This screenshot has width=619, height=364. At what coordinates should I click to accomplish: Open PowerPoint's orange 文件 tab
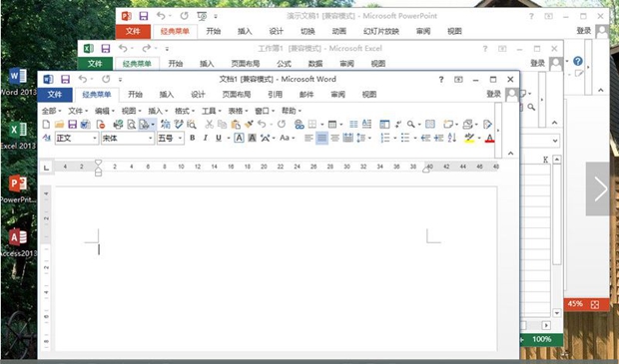tap(133, 31)
